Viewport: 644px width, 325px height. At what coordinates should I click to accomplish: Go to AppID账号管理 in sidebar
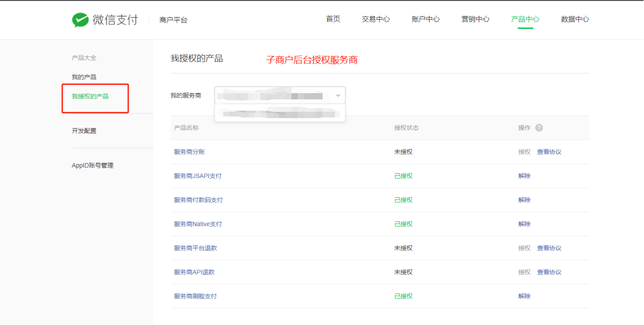[92, 166]
